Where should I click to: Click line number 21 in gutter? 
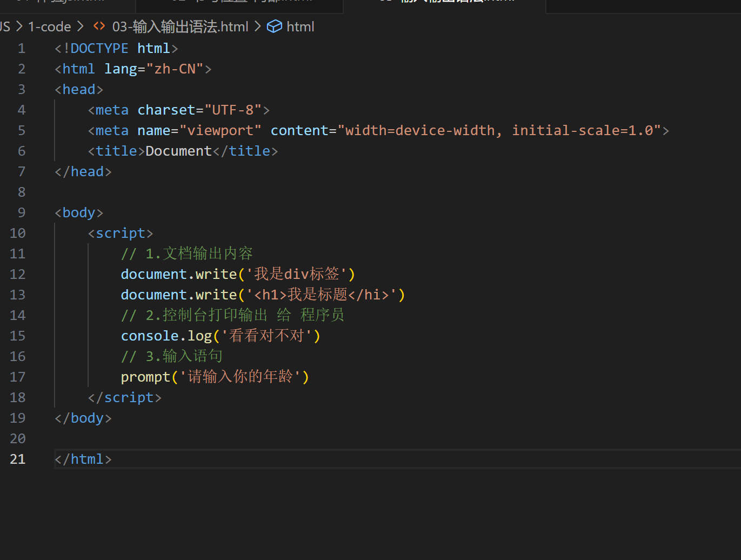click(x=18, y=459)
